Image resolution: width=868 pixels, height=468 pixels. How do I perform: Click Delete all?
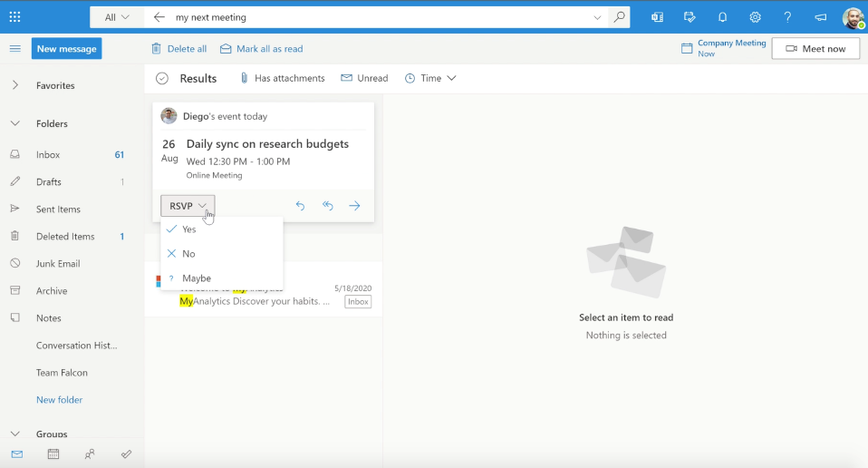click(178, 49)
